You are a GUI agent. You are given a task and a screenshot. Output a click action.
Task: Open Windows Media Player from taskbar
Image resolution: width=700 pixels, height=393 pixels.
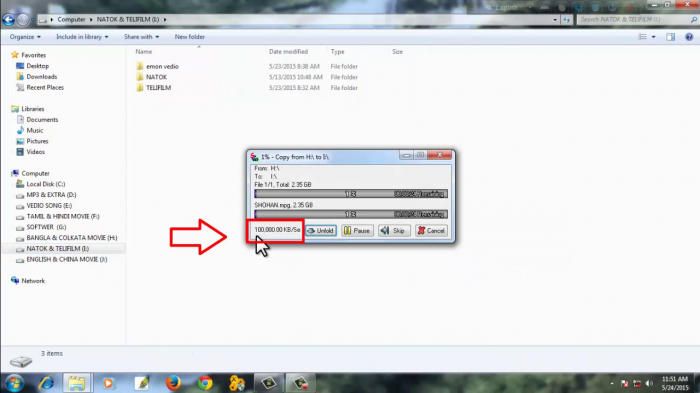tap(108, 383)
